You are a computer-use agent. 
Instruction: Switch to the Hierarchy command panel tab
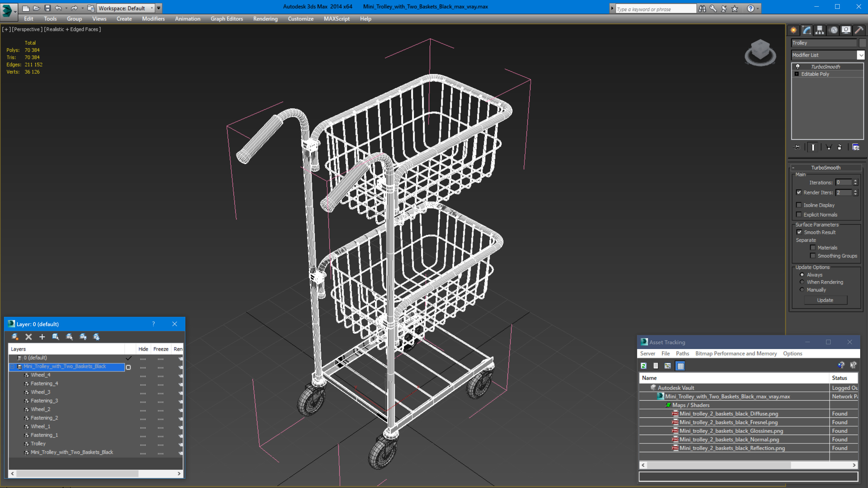[x=820, y=30]
